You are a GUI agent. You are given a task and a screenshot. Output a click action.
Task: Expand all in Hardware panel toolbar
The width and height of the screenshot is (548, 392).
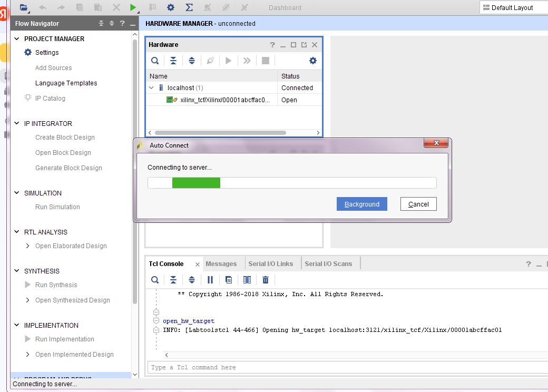pyautogui.click(x=191, y=61)
